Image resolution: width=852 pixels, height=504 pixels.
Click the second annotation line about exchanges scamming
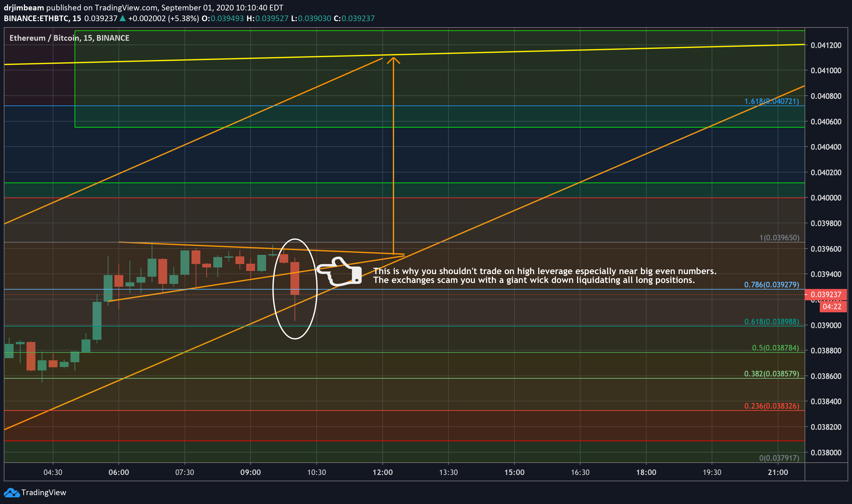[534, 280]
